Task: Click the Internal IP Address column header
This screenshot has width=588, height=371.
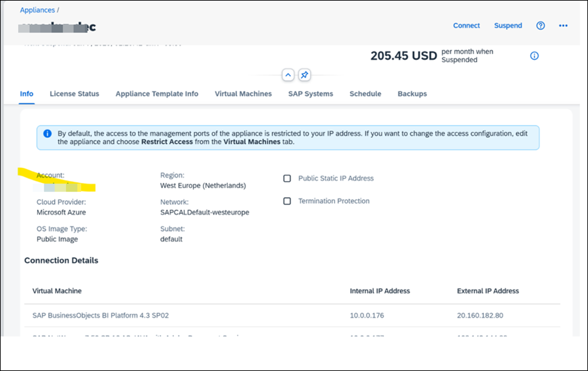Action: tap(380, 291)
